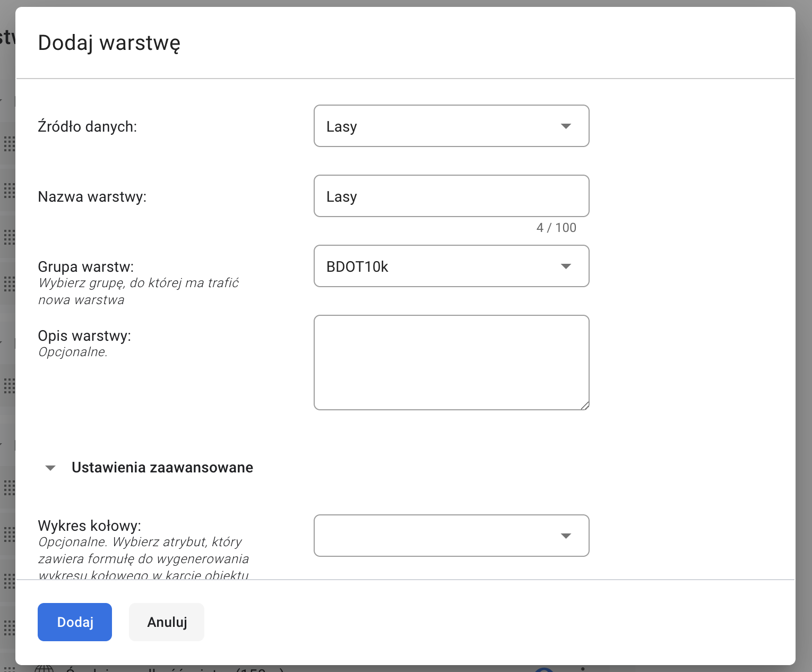Screen dimensions: 812x672
Task: Click the Dodaj button
Action: point(75,622)
